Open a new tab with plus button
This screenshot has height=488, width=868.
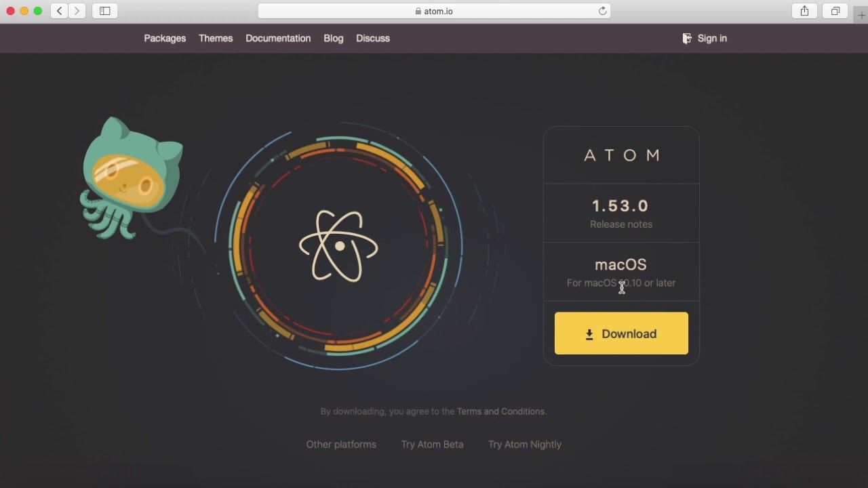[x=861, y=14]
